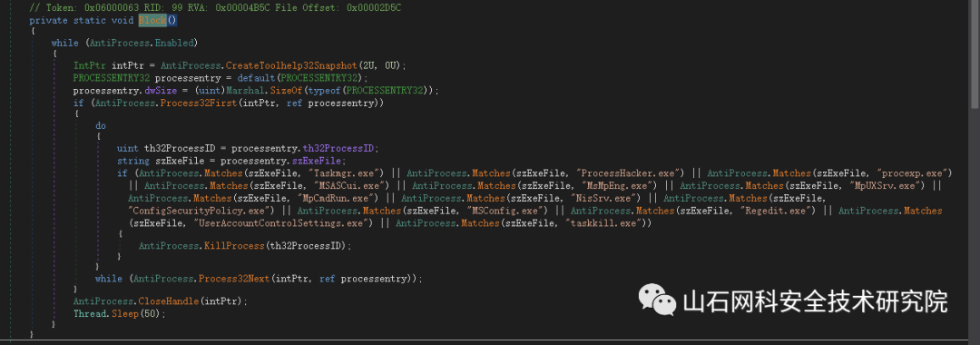The height and width of the screenshot is (345, 980).
Task: Click the "string" type keyword
Action: [132, 161]
